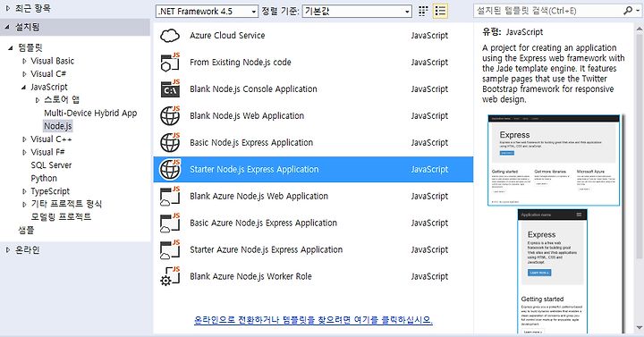Select the Node.js tree item
644x337 pixels.
[x=58, y=126]
